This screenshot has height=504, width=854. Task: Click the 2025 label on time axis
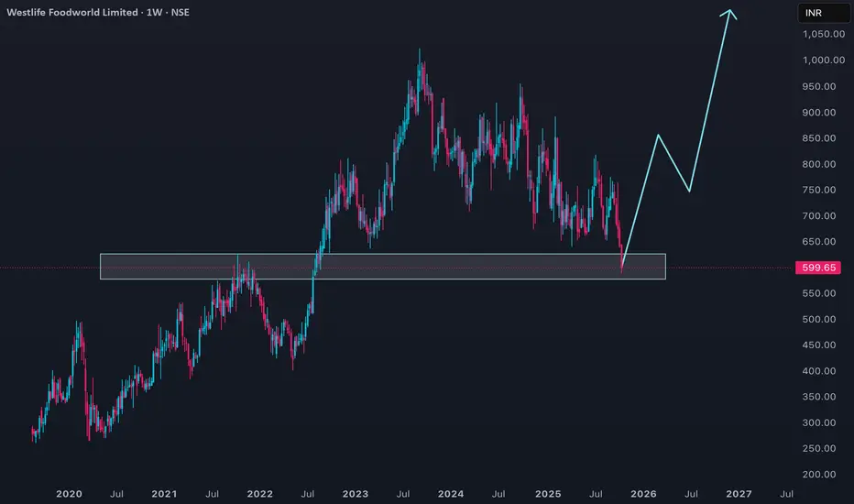tap(548, 494)
